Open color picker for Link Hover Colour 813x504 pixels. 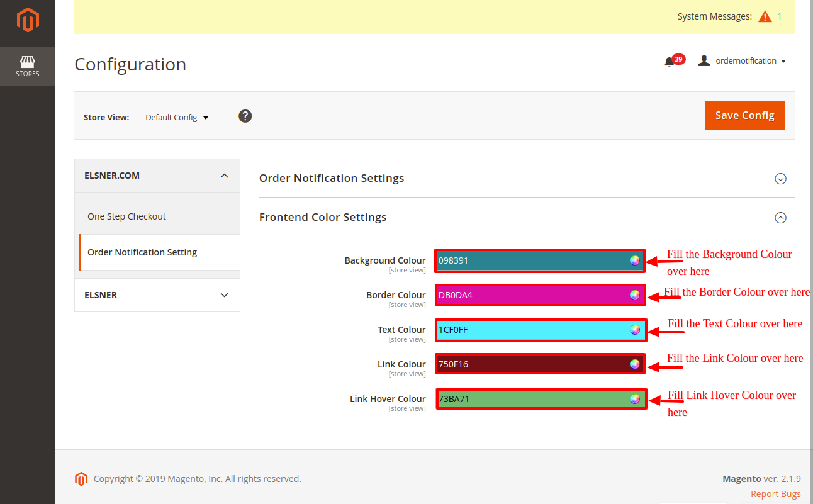(x=634, y=399)
